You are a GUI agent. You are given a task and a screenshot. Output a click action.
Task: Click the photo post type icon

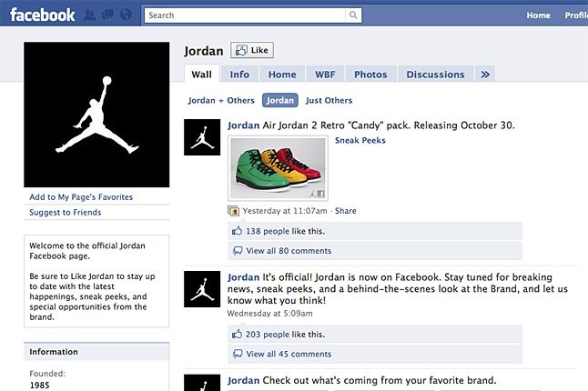[x=233, y=211]
